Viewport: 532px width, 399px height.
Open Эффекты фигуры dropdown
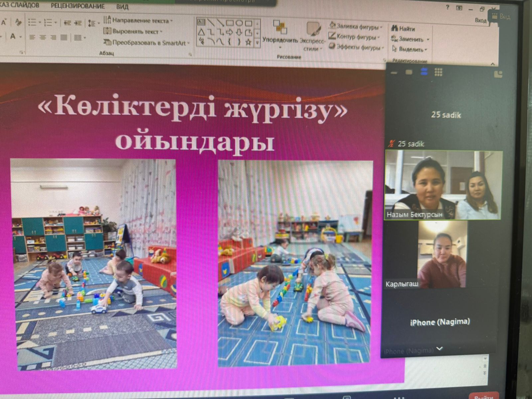pyautogui.click(x=356, y=47)
